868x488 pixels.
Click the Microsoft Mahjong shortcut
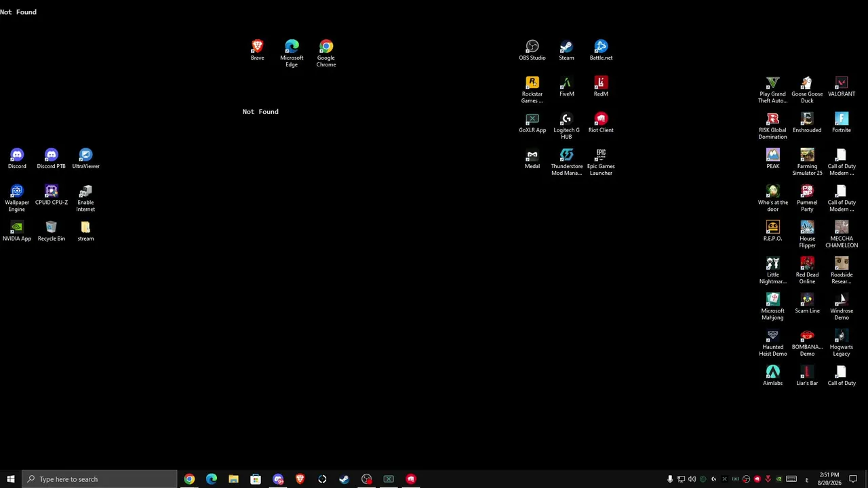point(773,306)
